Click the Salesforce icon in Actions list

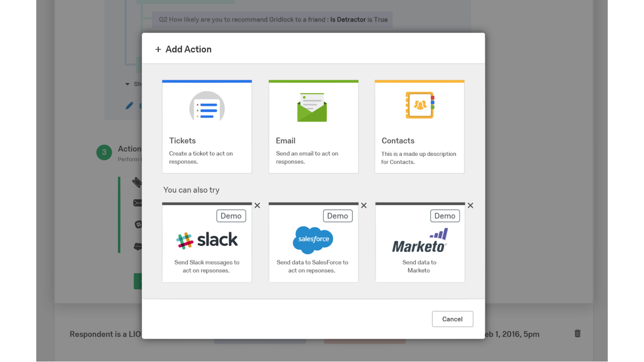pos(138,246)
